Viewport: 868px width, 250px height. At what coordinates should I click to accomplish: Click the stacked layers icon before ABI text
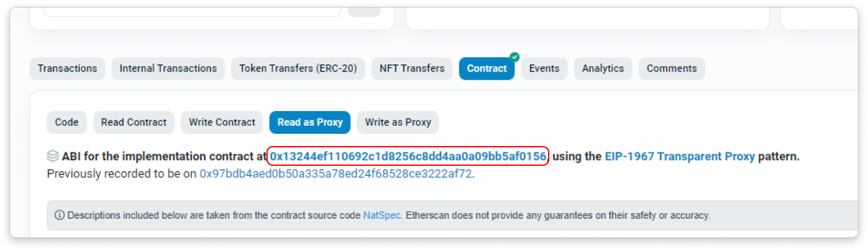(53, 156)
